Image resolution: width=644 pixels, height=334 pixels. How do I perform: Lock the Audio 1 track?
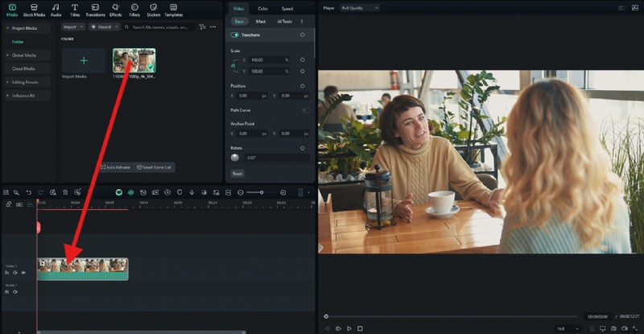tap(7, 291)
